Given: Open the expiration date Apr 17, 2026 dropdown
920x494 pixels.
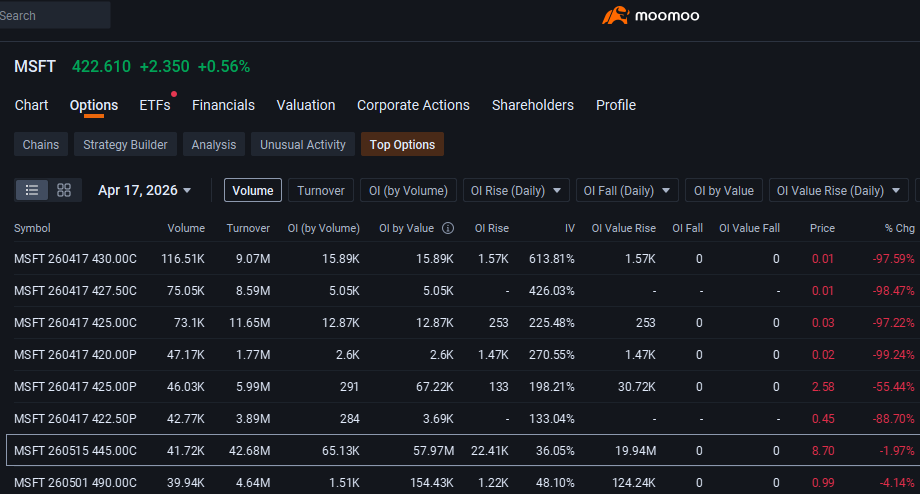Looking at the screenshot, I should click(144, 191).
